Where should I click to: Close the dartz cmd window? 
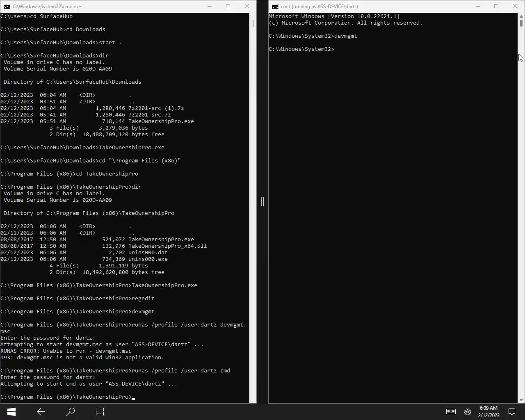pyautogui.click(x=515, y=6)
